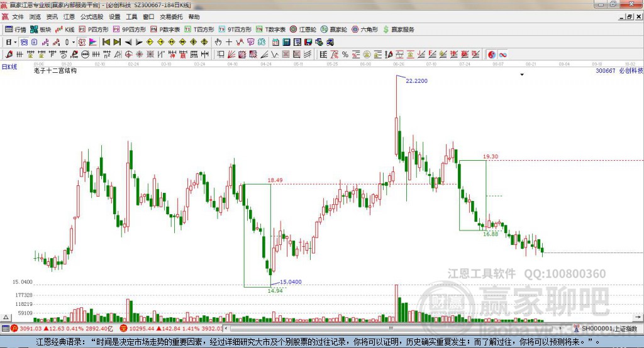Click the scrollbar left arrow

point(226,329)
